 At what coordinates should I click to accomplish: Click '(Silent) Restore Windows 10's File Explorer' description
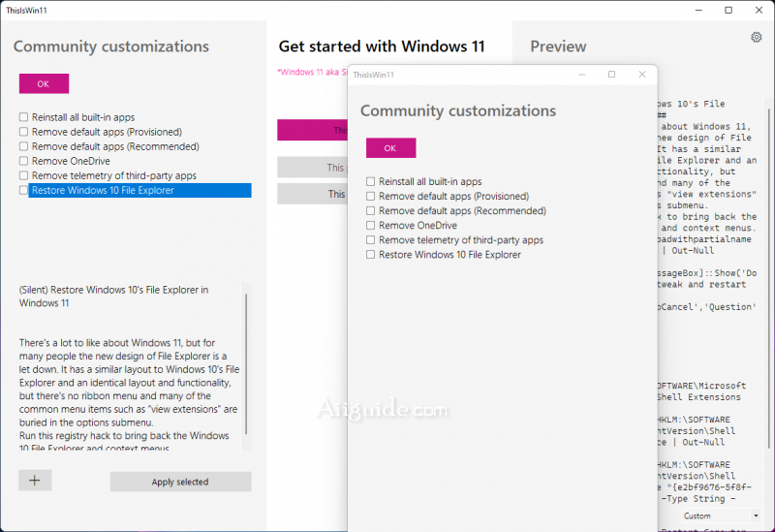click(113, 297)
